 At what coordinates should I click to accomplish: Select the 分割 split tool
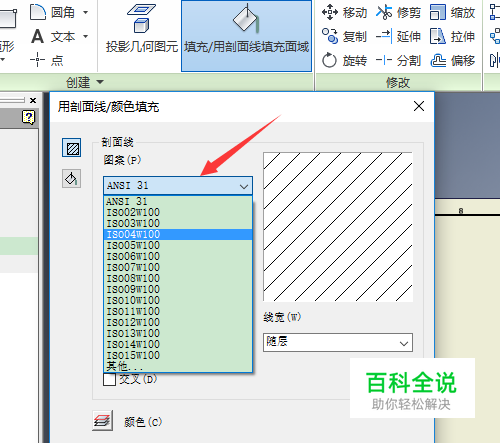[x=398, y=61]
